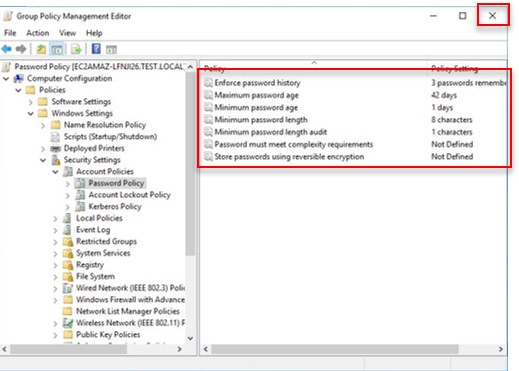Click tree pane horizontal scrollbar right arrow
The height and width of the screenshot is (371, 519).
click(x=179, y=349)
